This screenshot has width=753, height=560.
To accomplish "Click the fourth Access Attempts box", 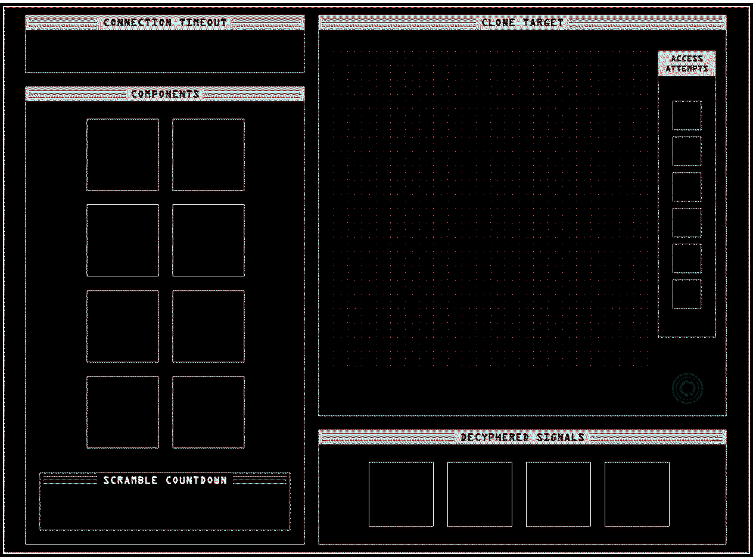I will coord(687,223).
